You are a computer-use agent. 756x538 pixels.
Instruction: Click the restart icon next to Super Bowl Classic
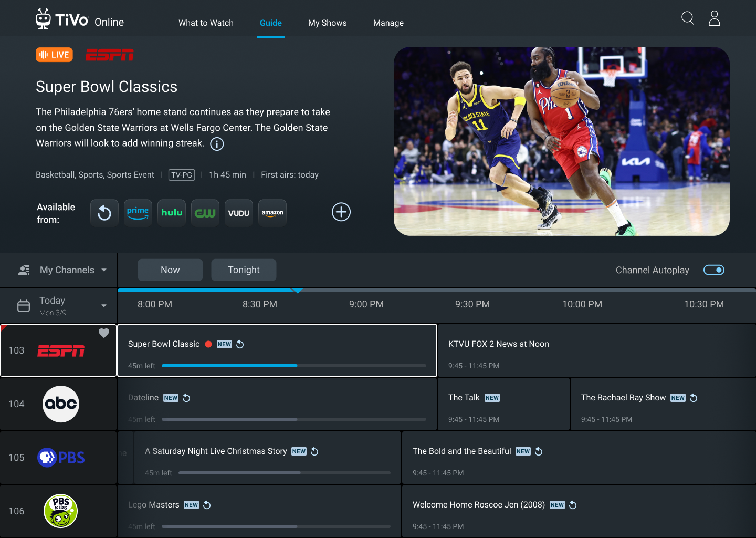(240, 344)
